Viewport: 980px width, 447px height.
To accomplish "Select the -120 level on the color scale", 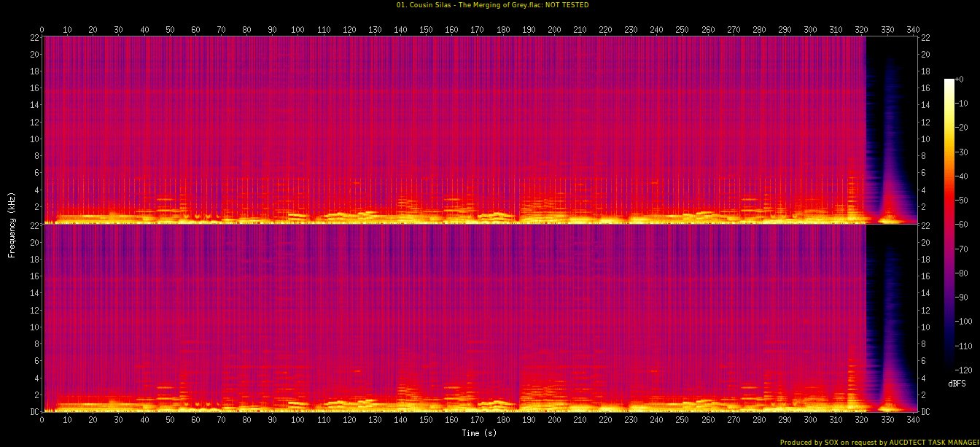I will click(x=949, y=368).
